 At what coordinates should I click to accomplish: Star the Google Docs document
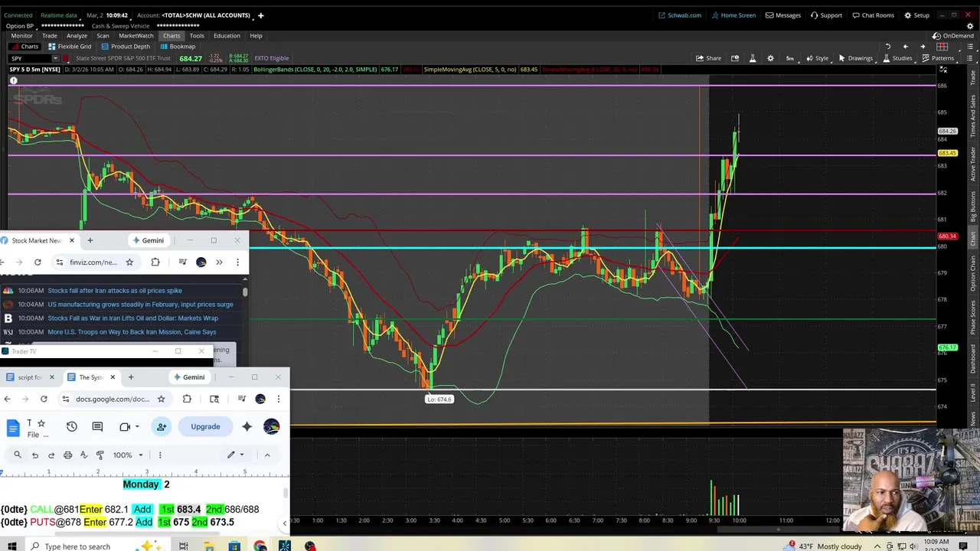tap(41, 423)
